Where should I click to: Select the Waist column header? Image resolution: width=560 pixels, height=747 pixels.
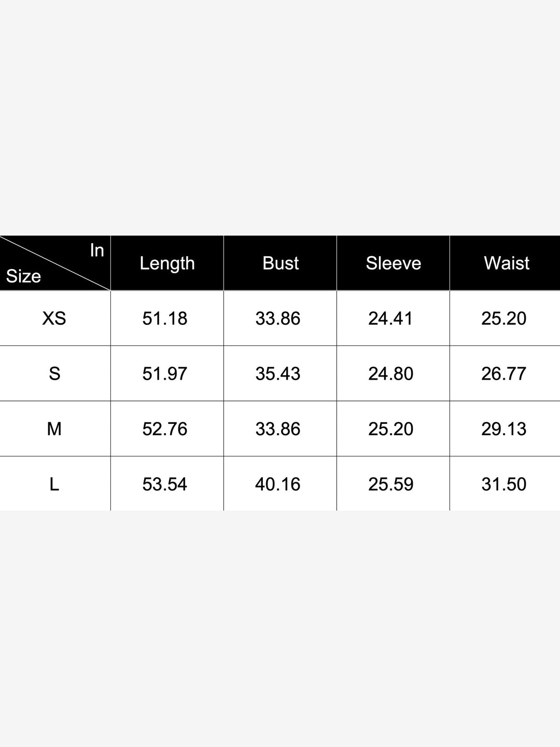[506, 263]
